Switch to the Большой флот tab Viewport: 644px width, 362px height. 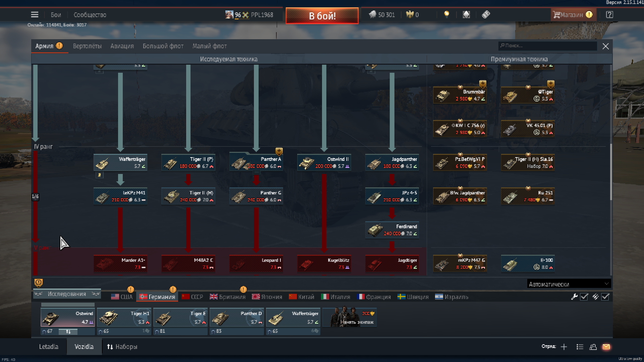[163, 46]
